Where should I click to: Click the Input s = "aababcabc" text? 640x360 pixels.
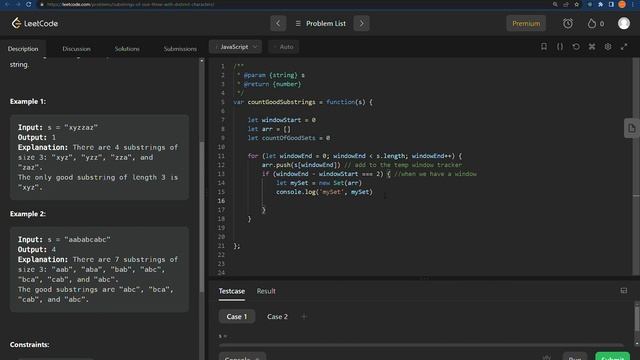(x=64, y=240)
